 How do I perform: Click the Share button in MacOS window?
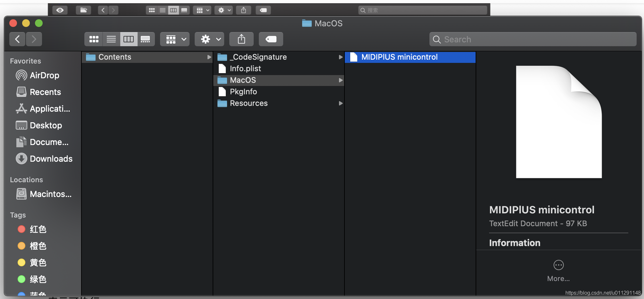(241, 39)
